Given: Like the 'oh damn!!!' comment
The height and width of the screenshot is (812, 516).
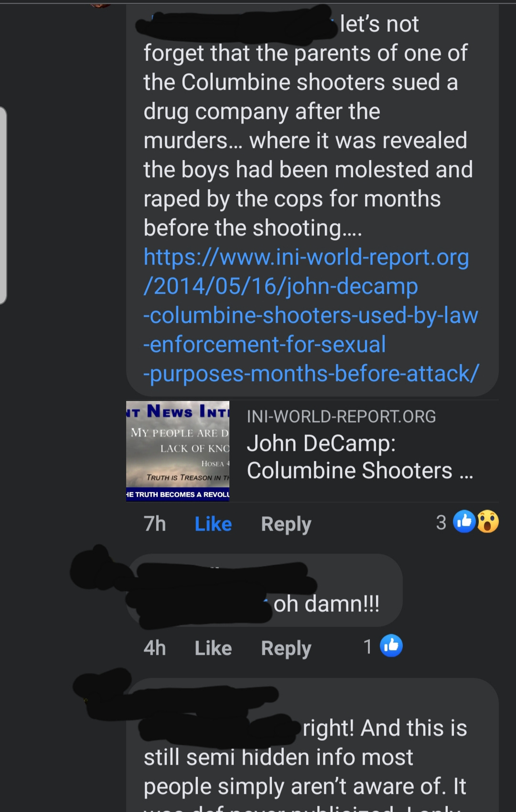Looking at the screenshot, I should pyautogui.click(x=213, y=648).
